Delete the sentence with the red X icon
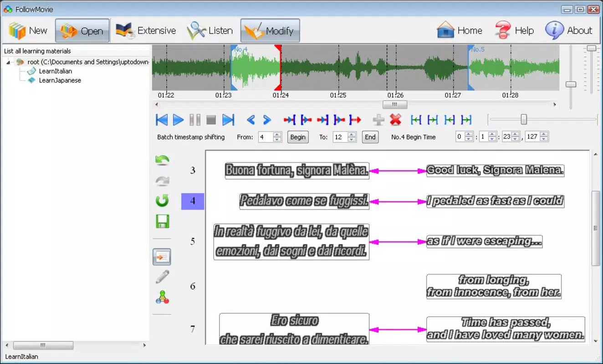 pos(396,120)
